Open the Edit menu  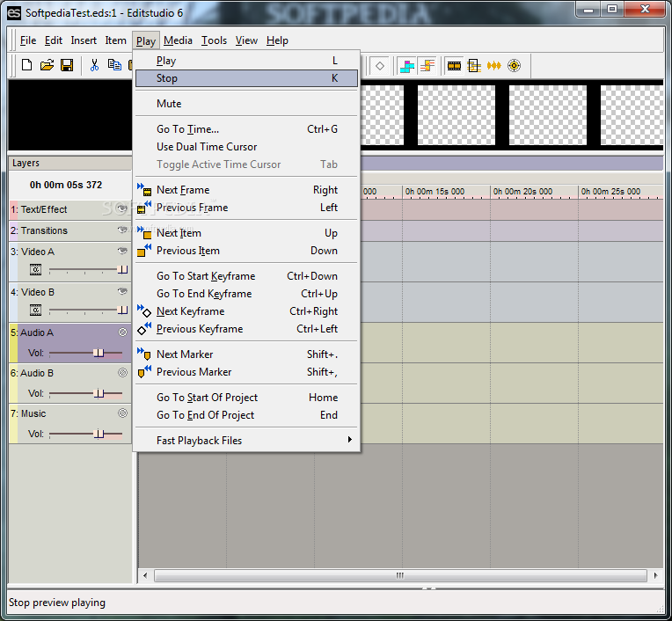click(x=54, y=40)
